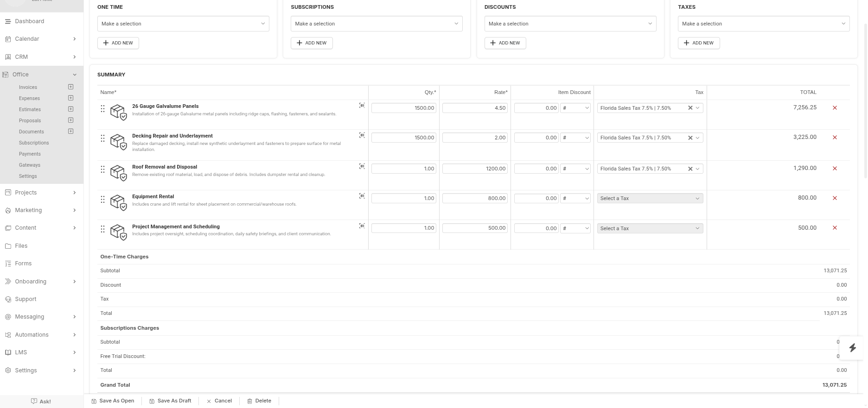This screenshot has width=868, height=408.
Task: Open the Discounts selection dropdown
Action: (x=570, y=24)
